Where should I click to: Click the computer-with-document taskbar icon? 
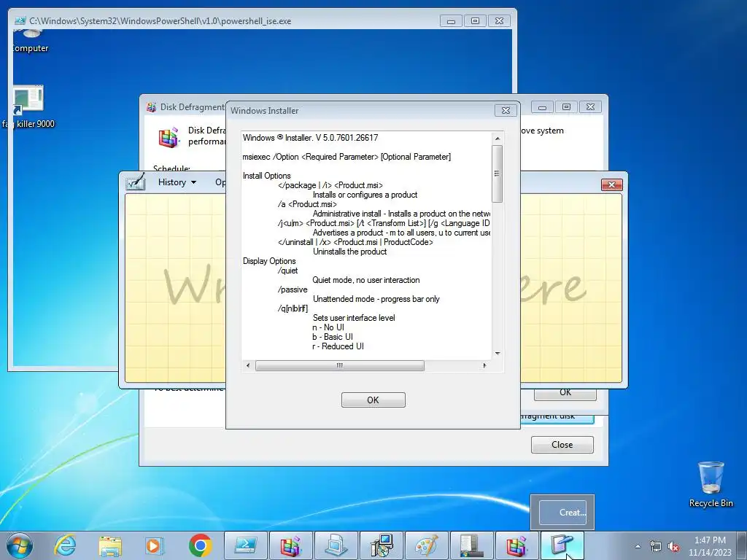[x=336, y=545]
